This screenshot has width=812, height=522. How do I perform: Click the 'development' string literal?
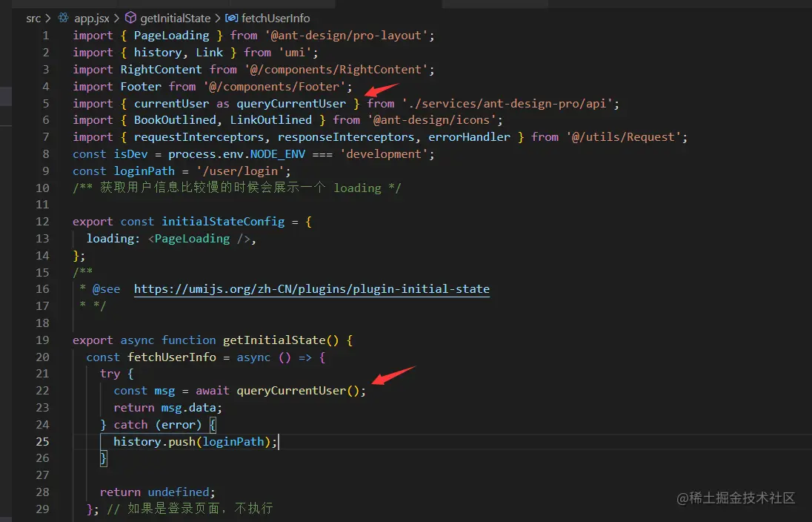coord(384,154)
